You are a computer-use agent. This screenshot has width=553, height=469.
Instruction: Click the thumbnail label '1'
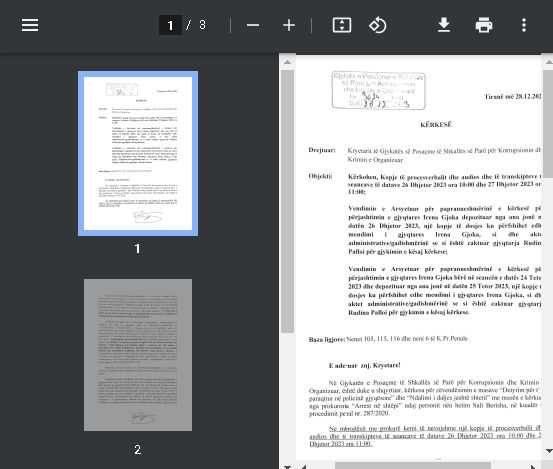(138, 249)
